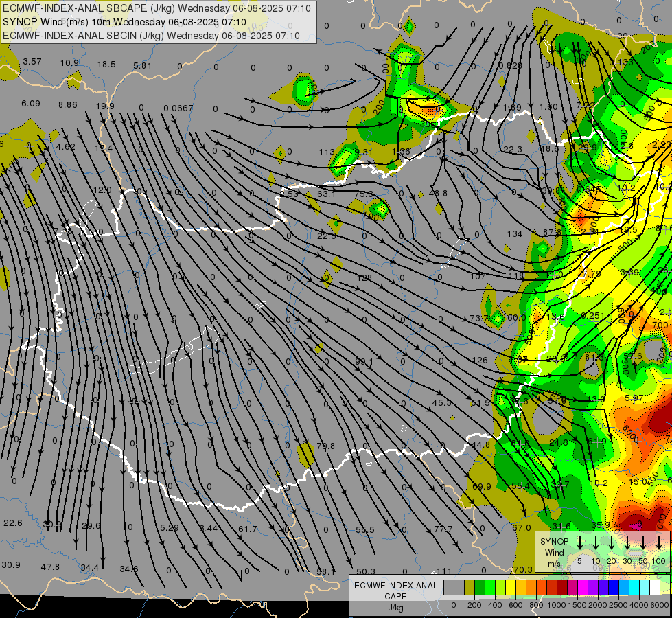Viewport: 672px width, 618px height.
Task: Click the 400 tick label on CAPE scale
Action: [495, 605]
